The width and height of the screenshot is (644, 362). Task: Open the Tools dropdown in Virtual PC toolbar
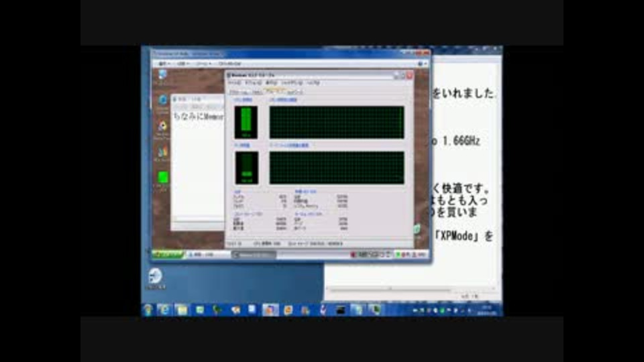click(x=203, y=64)
